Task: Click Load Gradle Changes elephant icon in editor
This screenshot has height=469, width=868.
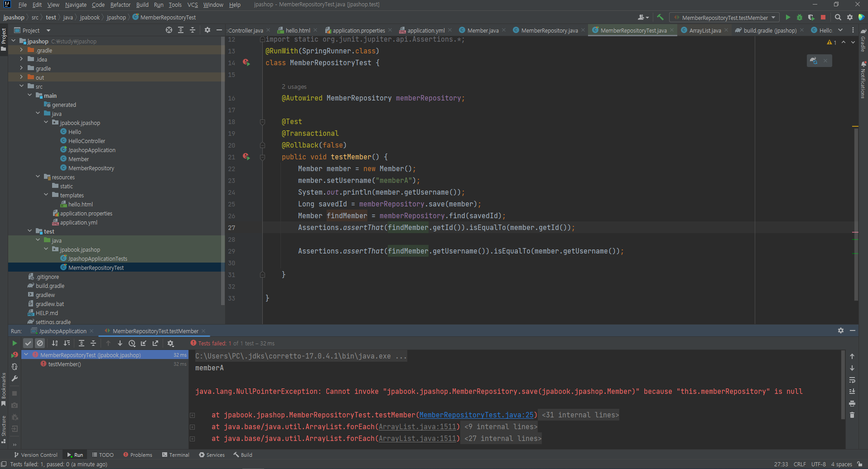Action: click(814, 61)
